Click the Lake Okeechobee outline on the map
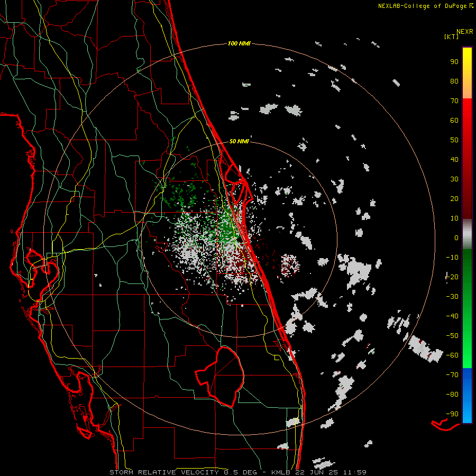The width and height of the screenshot is (476, 476). click(x=220, y=377)
